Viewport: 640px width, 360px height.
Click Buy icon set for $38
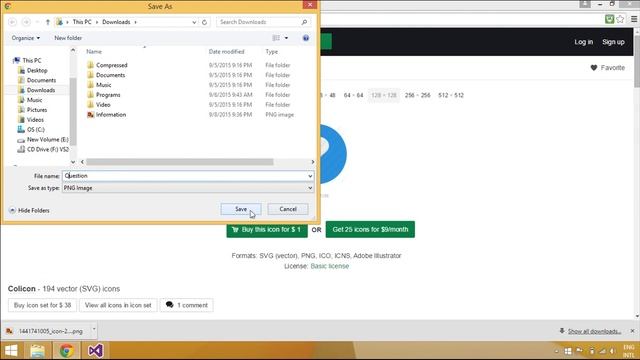42,305
